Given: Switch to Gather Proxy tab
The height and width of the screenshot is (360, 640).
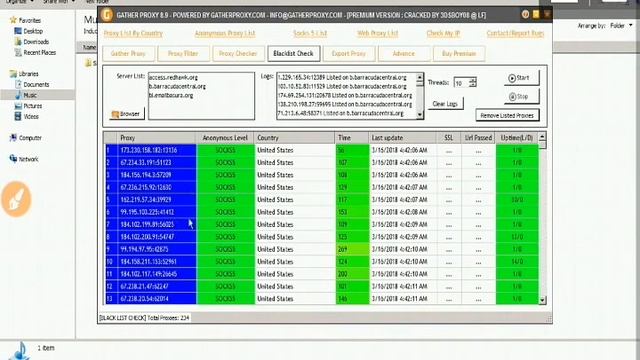Looking at the screenshot, I should [x=128, y=53].
